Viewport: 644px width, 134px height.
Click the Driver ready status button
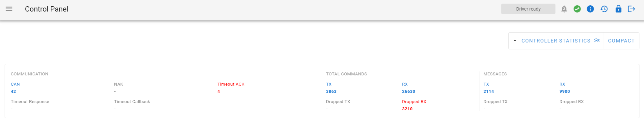(x=528, y=9)
